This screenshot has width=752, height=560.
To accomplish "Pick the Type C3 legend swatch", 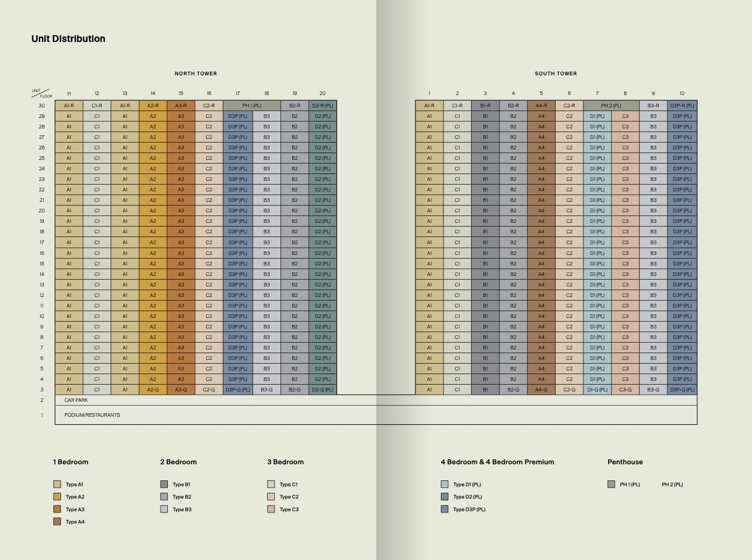I will (271, 509).
